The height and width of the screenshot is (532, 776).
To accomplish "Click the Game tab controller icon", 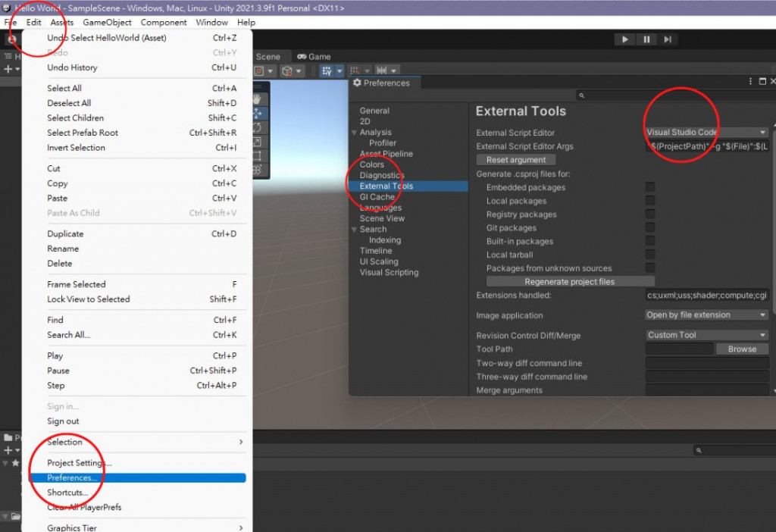I will tap(302, 57).
